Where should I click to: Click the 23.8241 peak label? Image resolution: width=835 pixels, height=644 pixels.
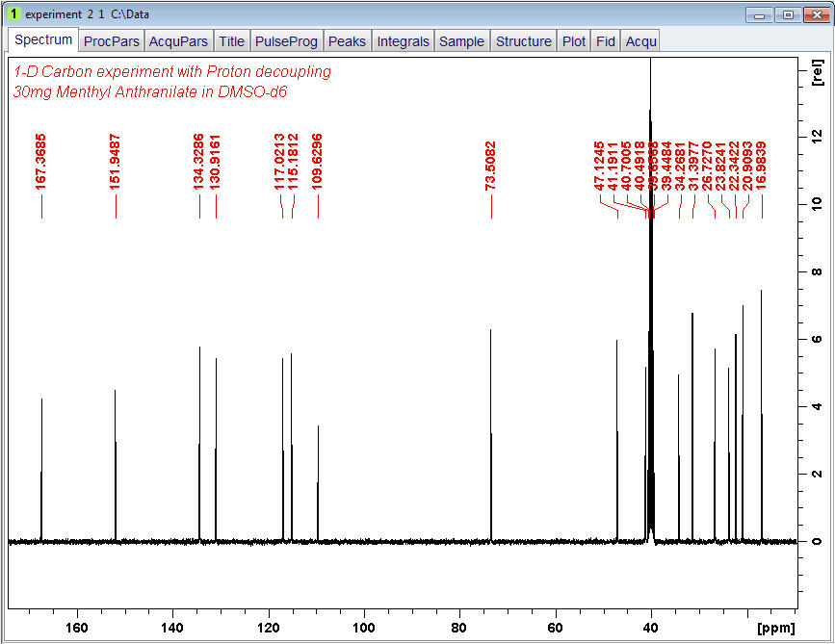point(720,166)
